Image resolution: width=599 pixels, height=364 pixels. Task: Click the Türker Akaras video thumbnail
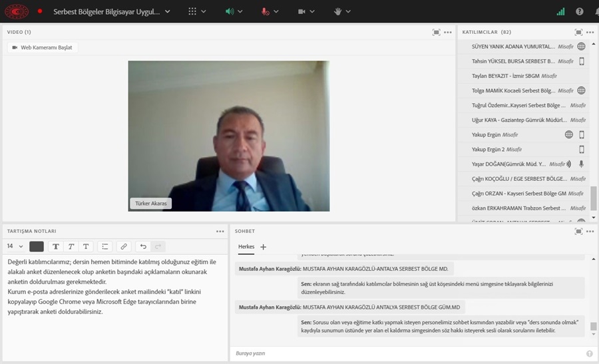pyautogui.click(x=229, y=136)
